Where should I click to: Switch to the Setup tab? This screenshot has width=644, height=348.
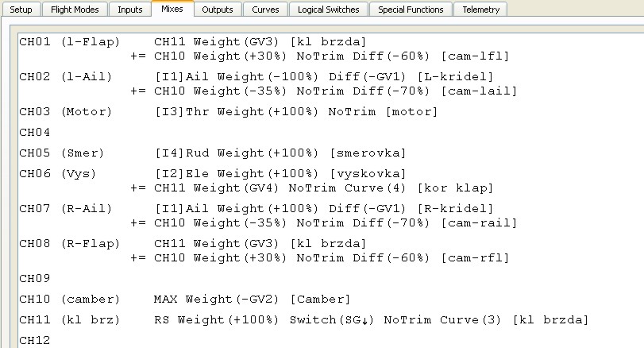tap(20, 10)
